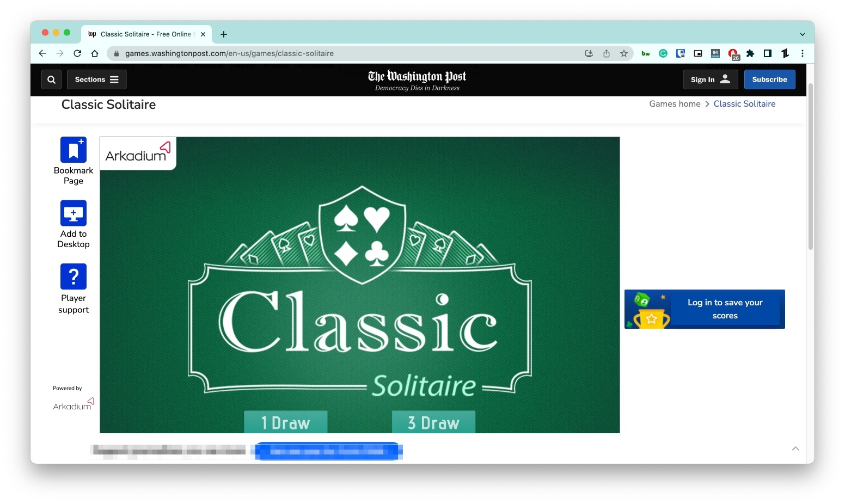The width and height of the screenshot is (845, 504).
Task: Expand the tab search dropdown arrow
Action: click(x=803, y=34)
